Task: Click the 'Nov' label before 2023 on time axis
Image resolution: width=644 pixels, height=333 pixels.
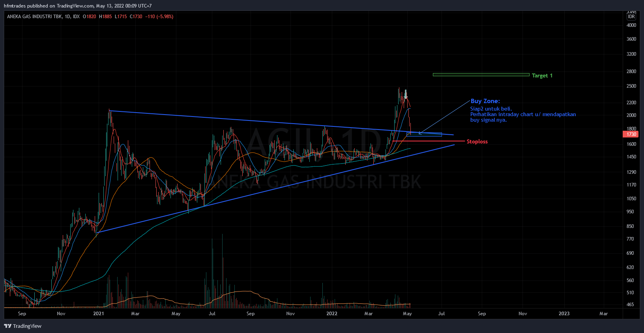Action: (x=522, y=314)
